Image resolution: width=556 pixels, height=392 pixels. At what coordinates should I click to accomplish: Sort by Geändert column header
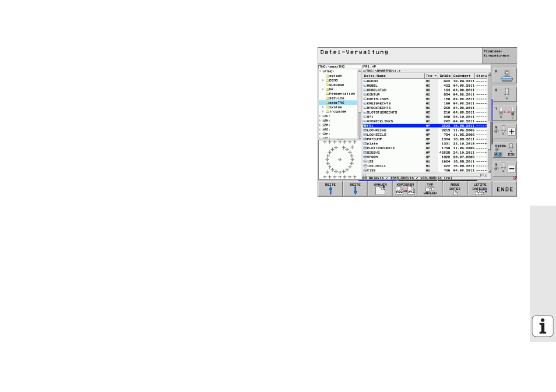click(463, 76)
